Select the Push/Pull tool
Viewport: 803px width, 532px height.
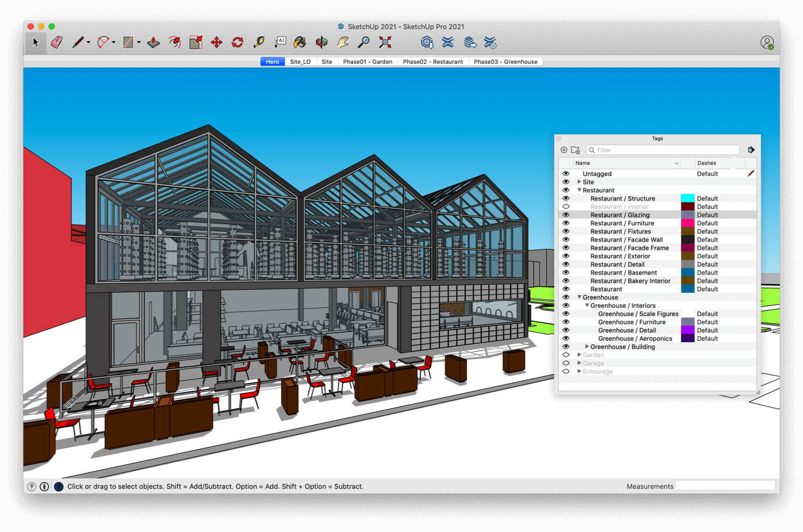153,42
